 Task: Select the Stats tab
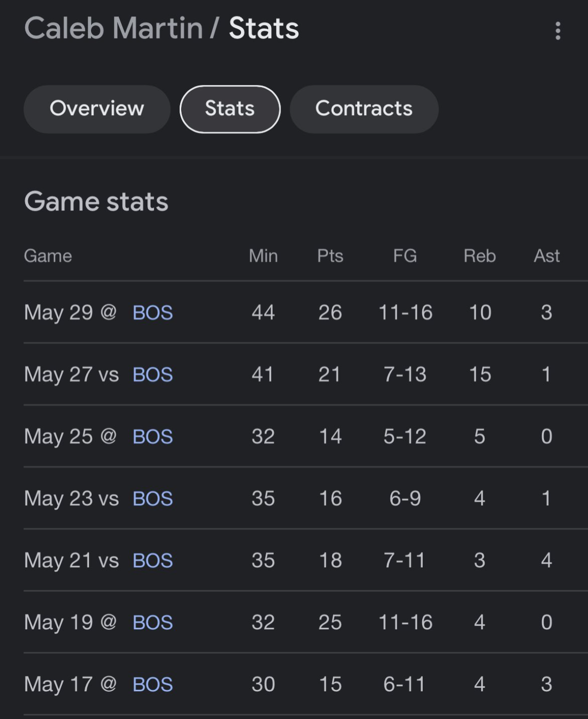[x=230, y=109]
